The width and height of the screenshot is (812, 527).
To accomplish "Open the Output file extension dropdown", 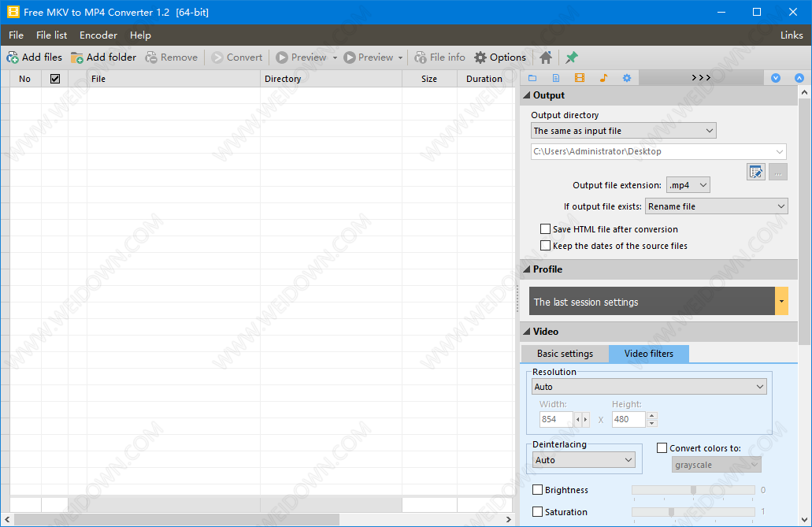I will coord(688,185).
